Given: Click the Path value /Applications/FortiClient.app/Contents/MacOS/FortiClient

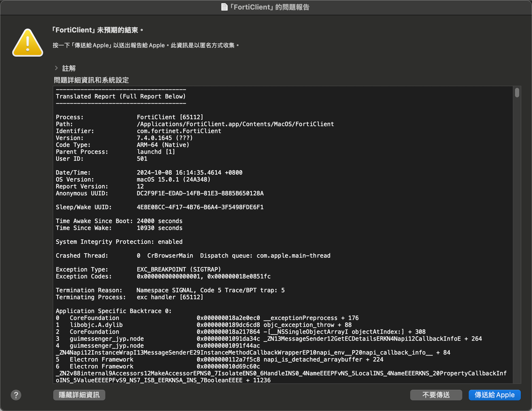Looking at the screenshot, I should 235,124.
